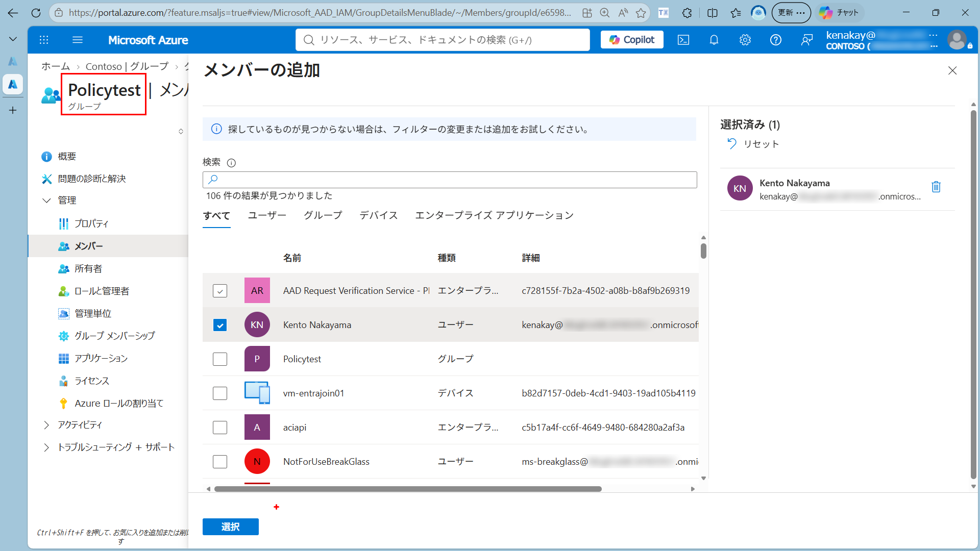Open the チャット Copilot sidebar button
This screenshot has height=551, width=980.
point(840,13)
